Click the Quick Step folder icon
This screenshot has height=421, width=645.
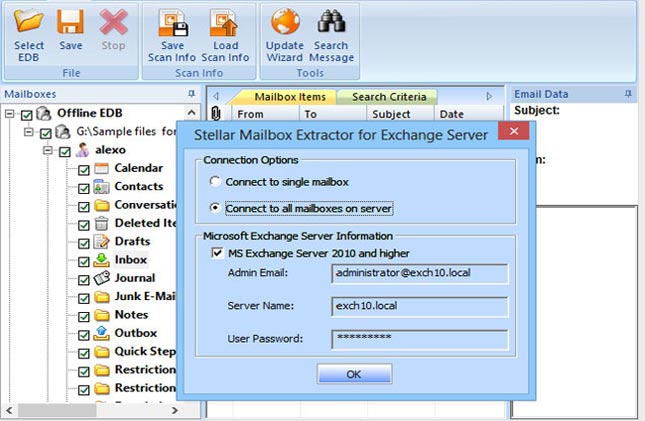[x=102, y=352]
